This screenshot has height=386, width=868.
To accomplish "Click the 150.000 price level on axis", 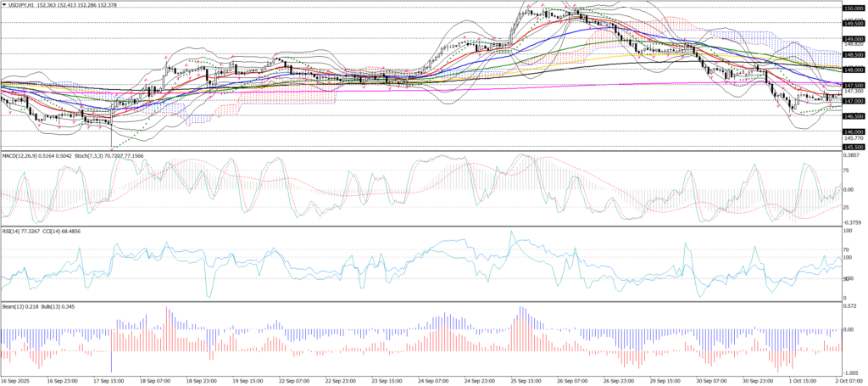I will [853, 8].
